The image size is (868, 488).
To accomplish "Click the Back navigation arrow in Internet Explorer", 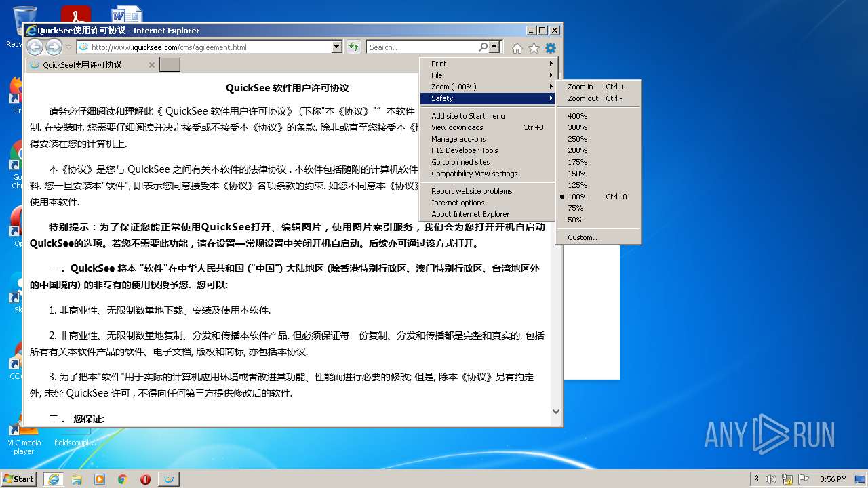I will point(35,47).
